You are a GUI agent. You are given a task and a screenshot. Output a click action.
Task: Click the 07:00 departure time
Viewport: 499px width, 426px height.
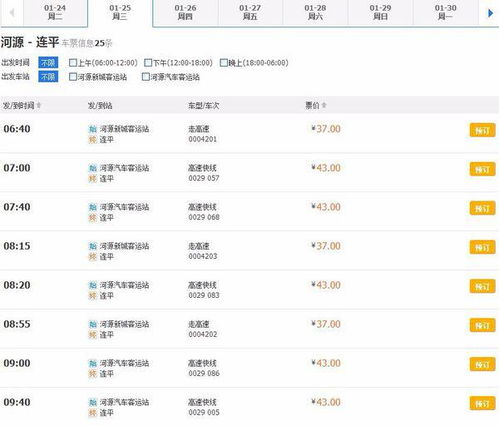click(x=17, y=168)
